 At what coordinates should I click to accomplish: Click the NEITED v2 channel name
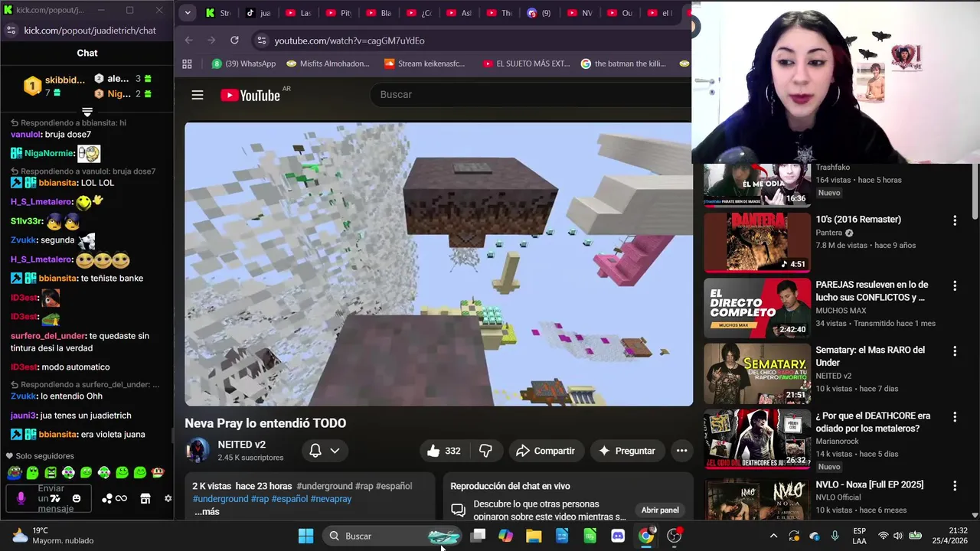[x=241, y=445]
